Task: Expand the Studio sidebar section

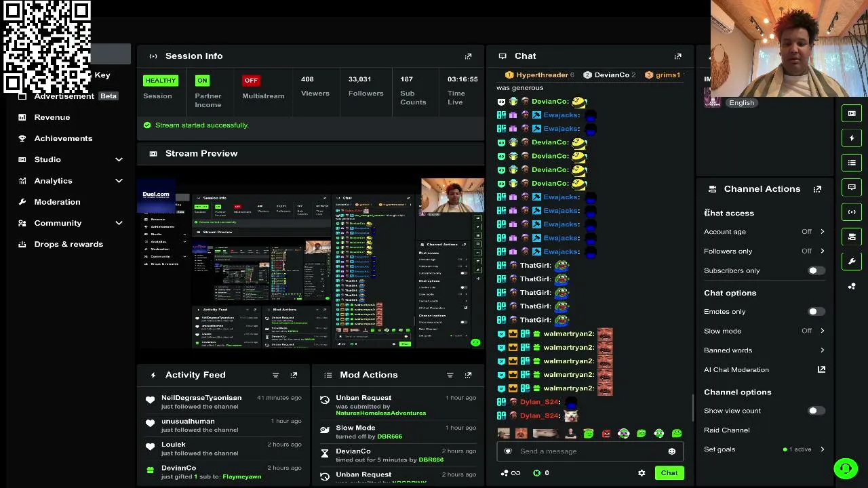Action: pos(119,159)
